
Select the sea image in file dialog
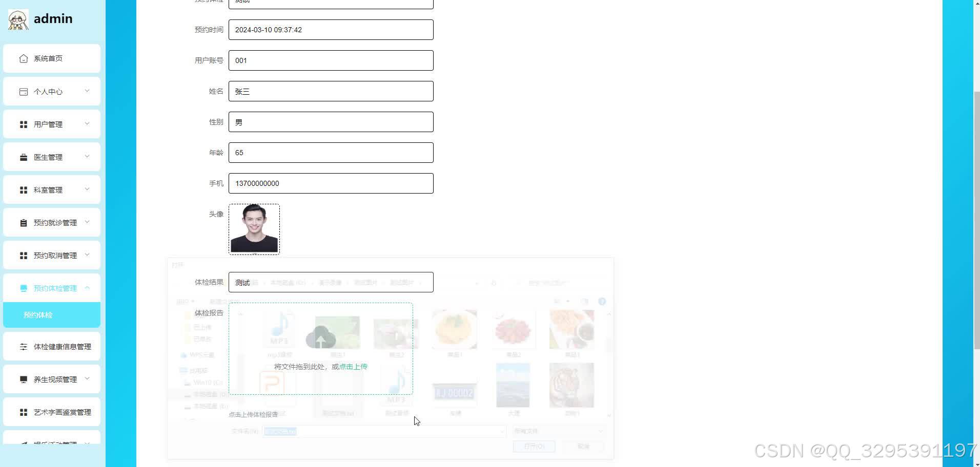[x=513, y=385]
